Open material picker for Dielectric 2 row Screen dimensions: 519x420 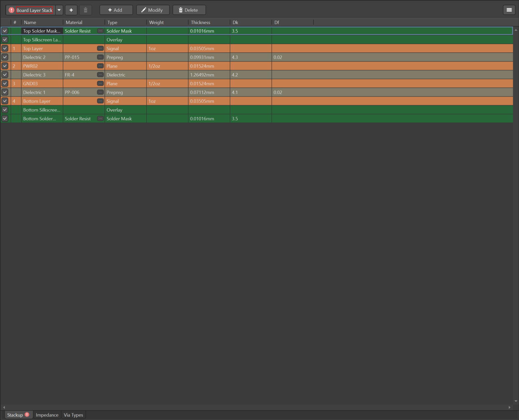(100, 57)
